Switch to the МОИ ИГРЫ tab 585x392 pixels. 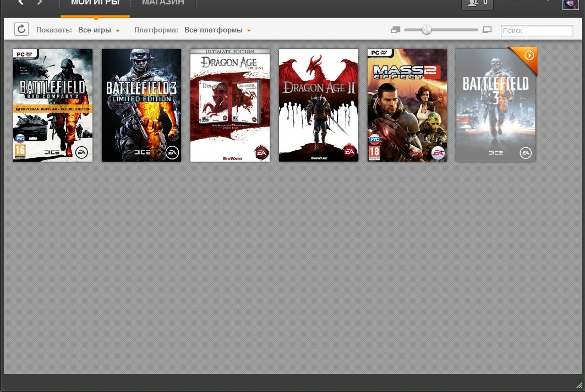[x=95, y=3]
